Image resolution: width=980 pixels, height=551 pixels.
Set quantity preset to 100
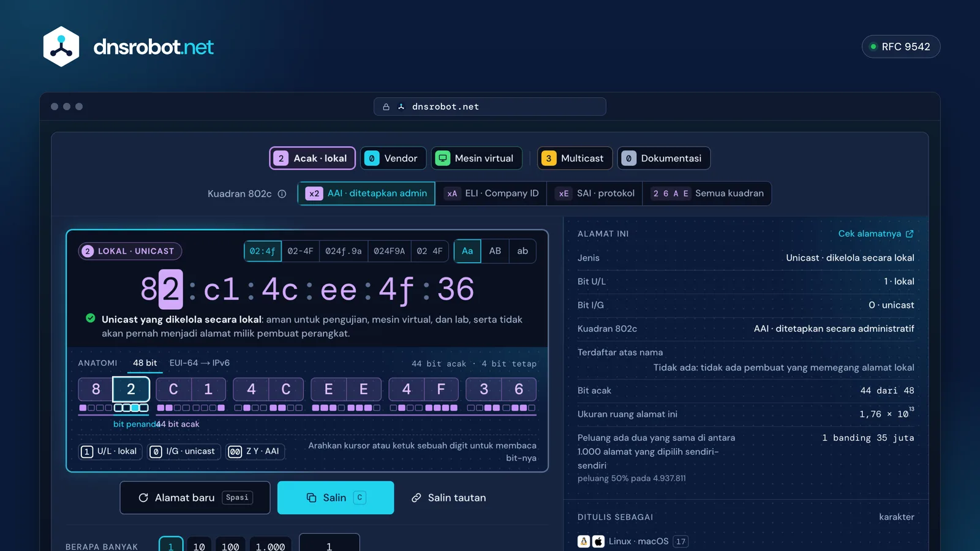[x=230, y=546]
